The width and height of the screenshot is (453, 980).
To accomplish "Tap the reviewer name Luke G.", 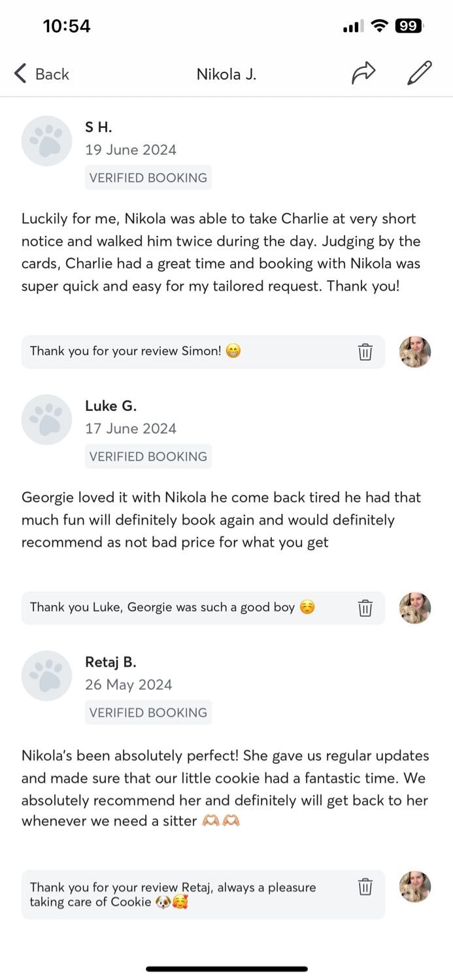I will [110, 406].
